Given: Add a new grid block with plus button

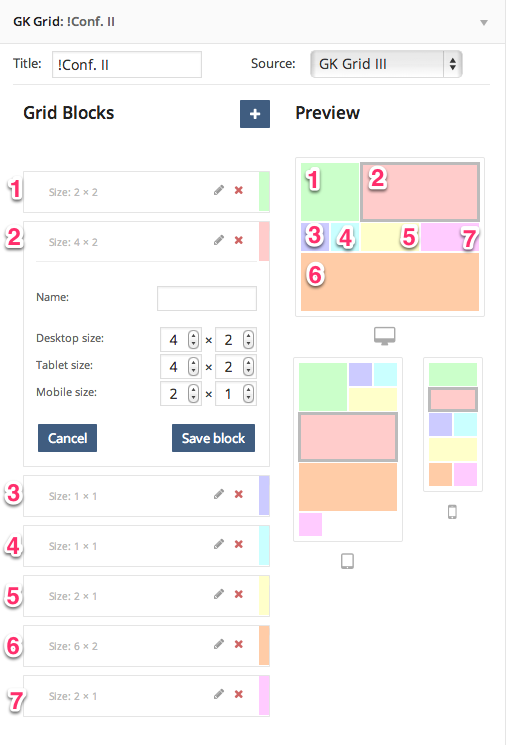Looking at the screenshot, I should coord(255,114).
